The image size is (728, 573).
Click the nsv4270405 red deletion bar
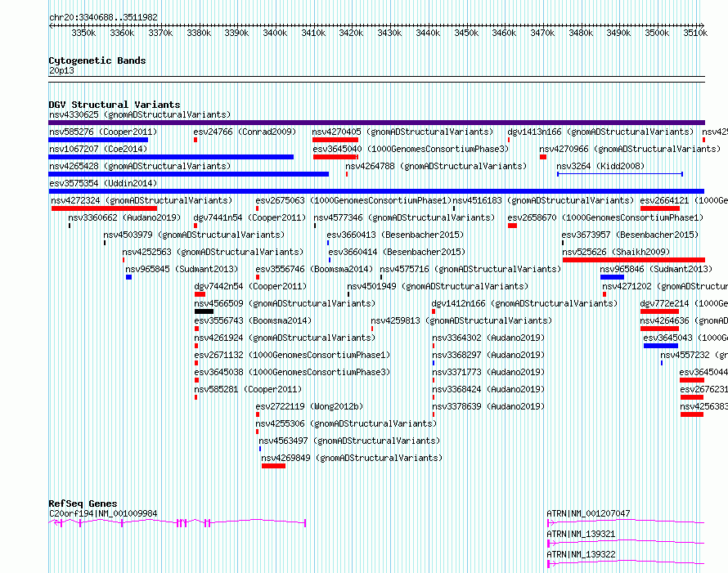[x=335, y=140]
